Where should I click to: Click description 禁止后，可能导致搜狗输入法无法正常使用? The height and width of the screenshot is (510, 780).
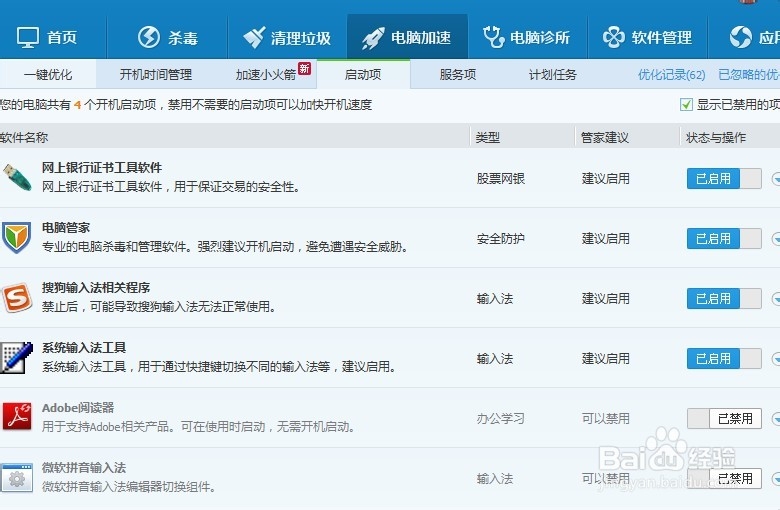point(159,306)
